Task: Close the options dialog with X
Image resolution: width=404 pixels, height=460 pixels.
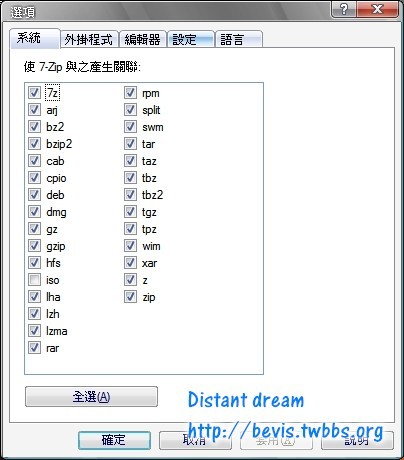Action: tap(377, 9)
